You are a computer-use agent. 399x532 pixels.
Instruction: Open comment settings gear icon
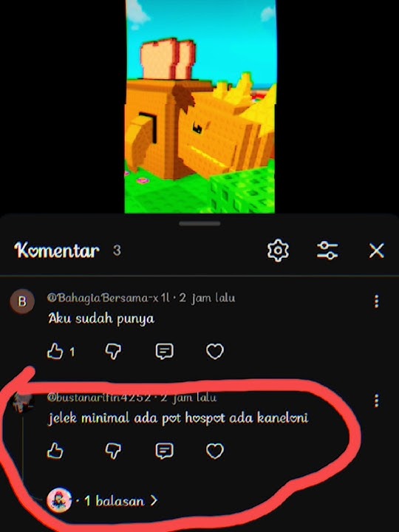[x=278, y=250]
